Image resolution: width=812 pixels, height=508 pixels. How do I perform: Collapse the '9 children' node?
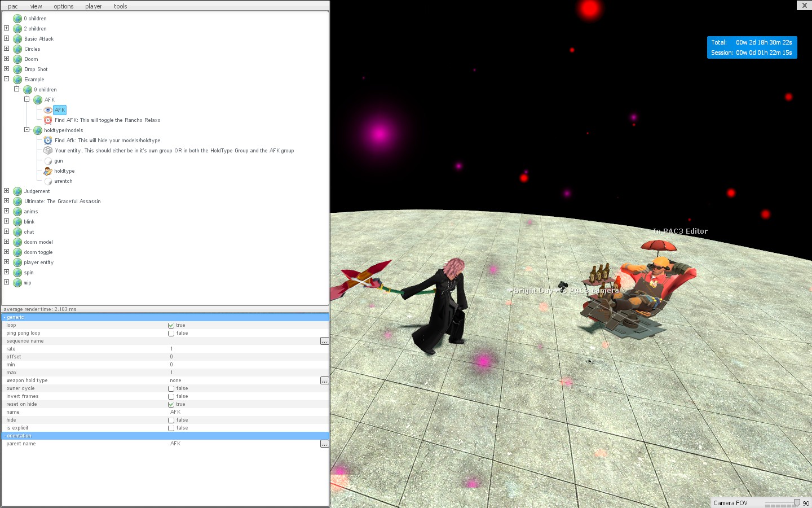[x=17, y=89]
